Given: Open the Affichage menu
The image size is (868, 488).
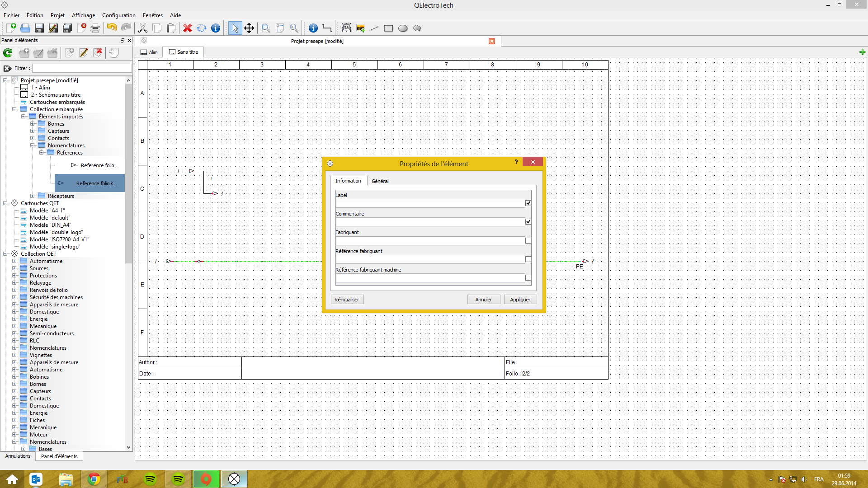Looking at the screenshot, I should click(x=83, y=15).
